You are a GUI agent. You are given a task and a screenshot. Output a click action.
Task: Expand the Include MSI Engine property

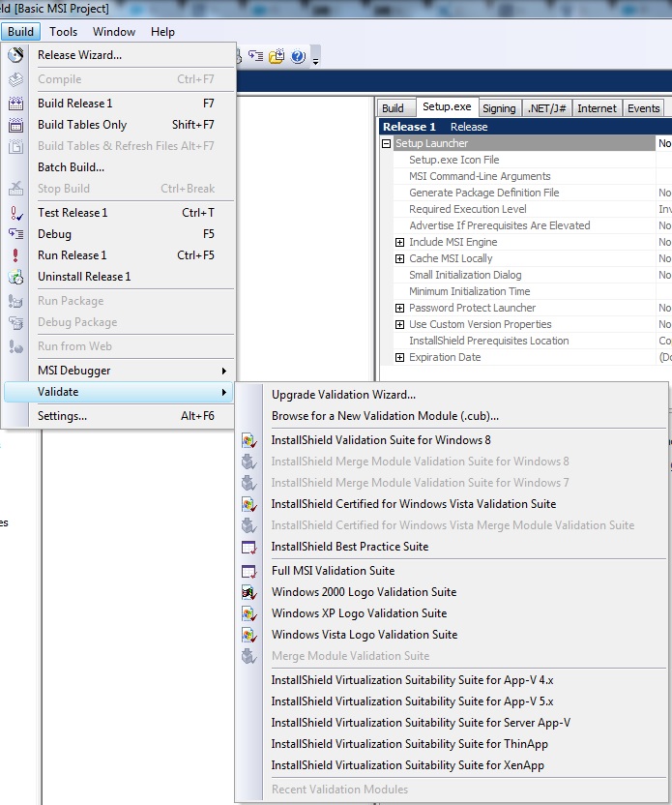[x=399, y=242]
